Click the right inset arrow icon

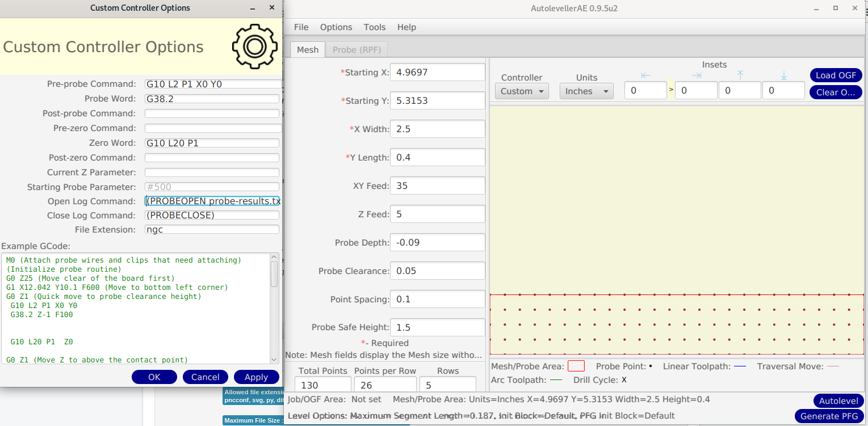pyautogui.click(x=696, y=76)
